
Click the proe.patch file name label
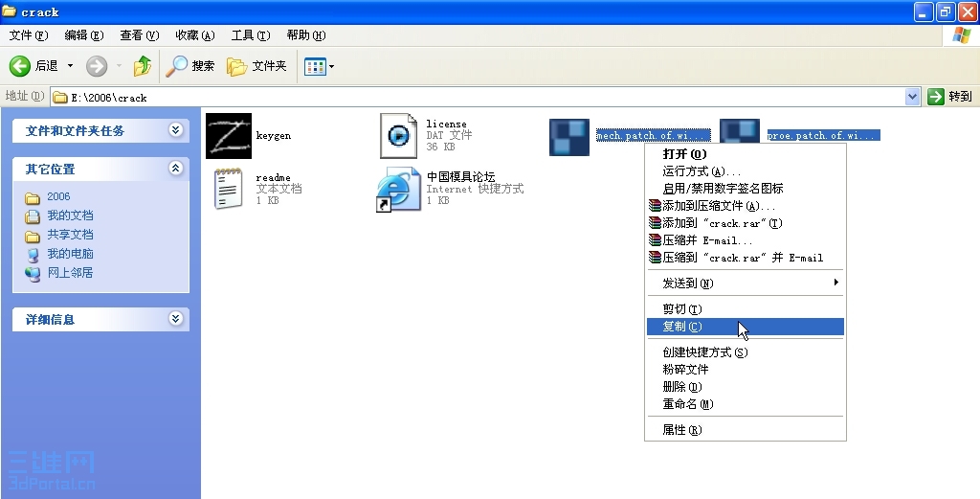pyautogui.click(x=823, y=135)
